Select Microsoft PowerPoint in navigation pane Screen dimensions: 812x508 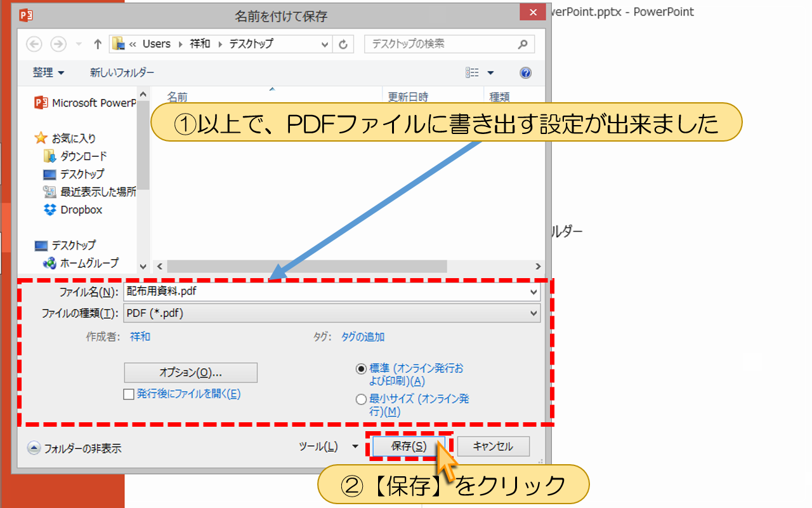pyautogui.click(x=86, y=103)
